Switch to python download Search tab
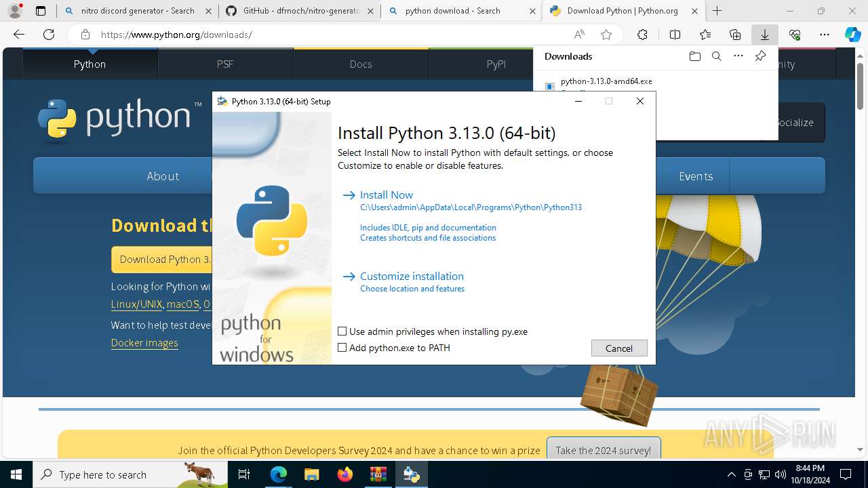 pyautogui.click(x=461, y=11)
